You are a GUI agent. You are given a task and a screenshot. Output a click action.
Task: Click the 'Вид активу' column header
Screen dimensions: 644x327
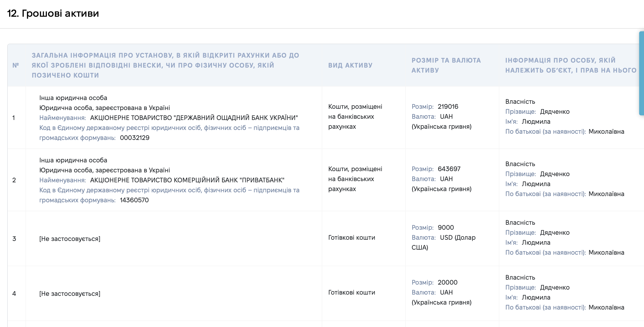click(350, 65)
